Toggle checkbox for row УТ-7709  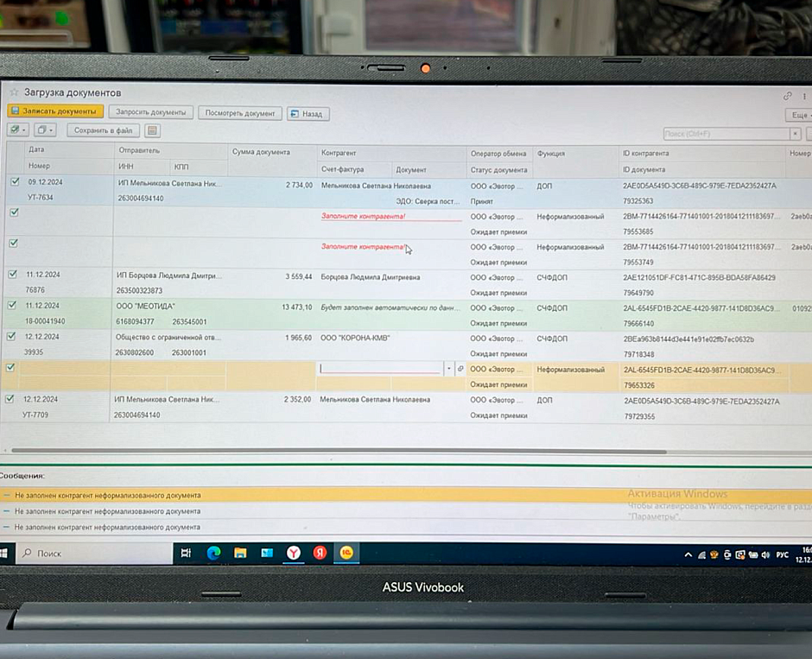click(10, 399)
